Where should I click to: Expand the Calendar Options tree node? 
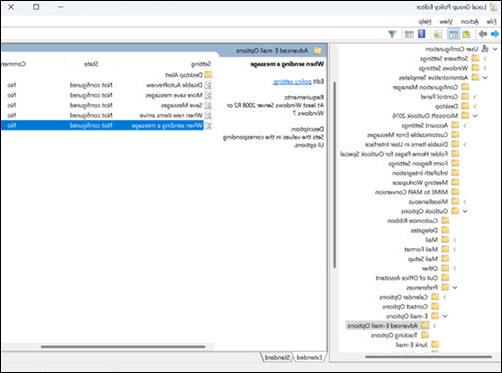[445, 297]
